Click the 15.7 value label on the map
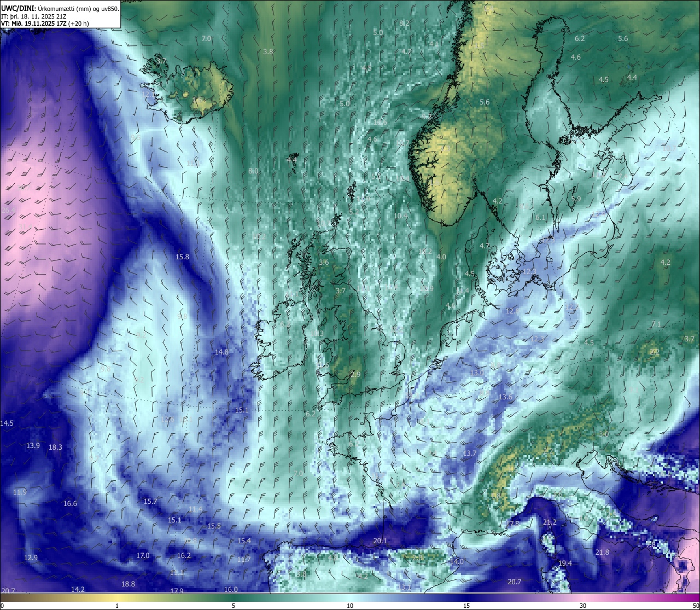The image size is (700, 610). tap(150, 502)
